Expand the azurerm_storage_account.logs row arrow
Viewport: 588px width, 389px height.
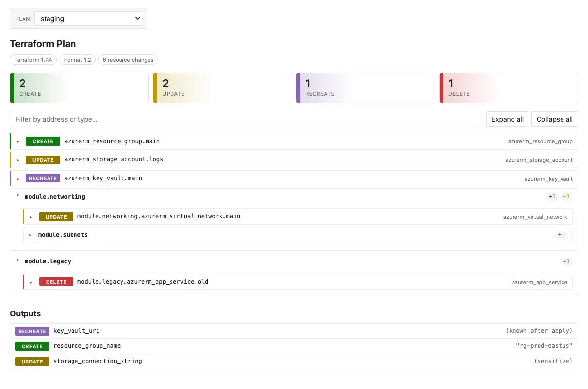18,160
